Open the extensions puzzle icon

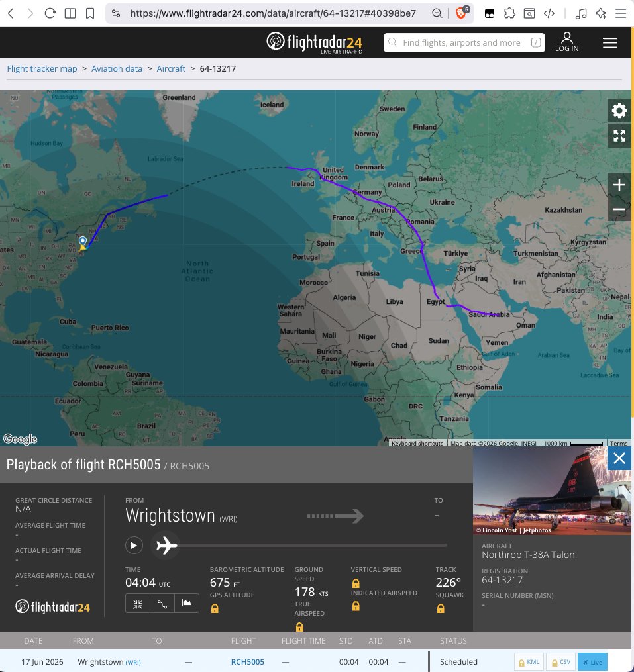pos(509,13)
